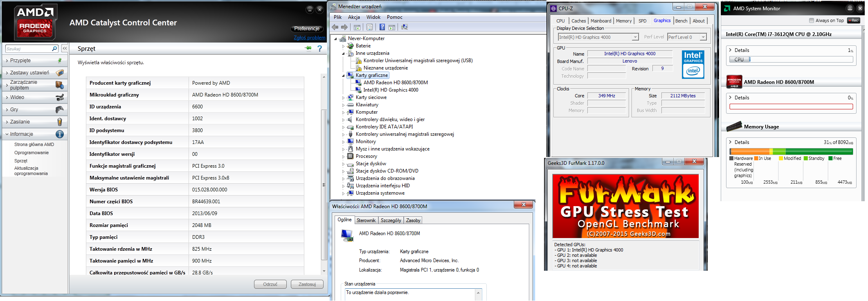The image size is (868, 301).
Task: Expand the Przypięte section in Catalyst sidebar
Action: point(34,61)
